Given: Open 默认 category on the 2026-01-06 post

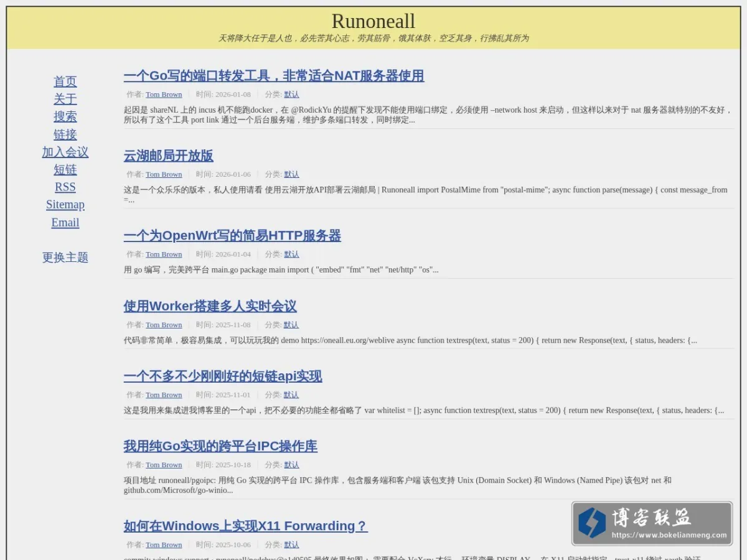Looking at the screenshot, I should (291, 174).
